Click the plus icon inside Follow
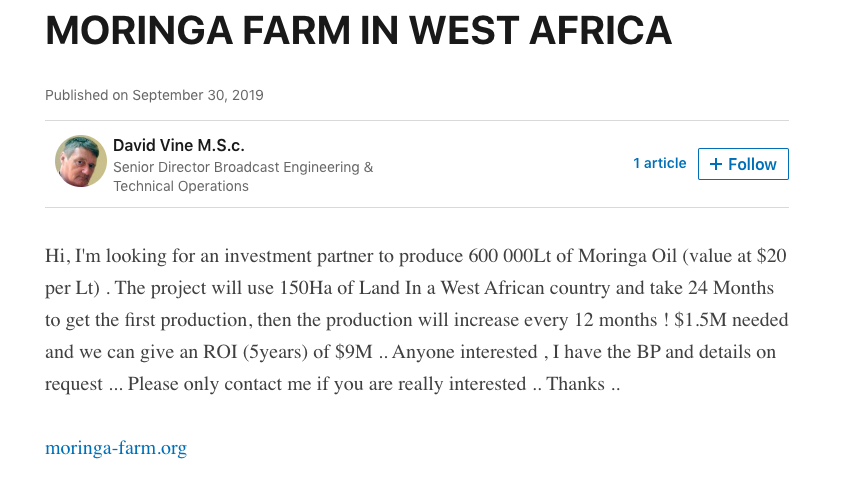This screenshot has width=861, height=484. click(715, 164)
